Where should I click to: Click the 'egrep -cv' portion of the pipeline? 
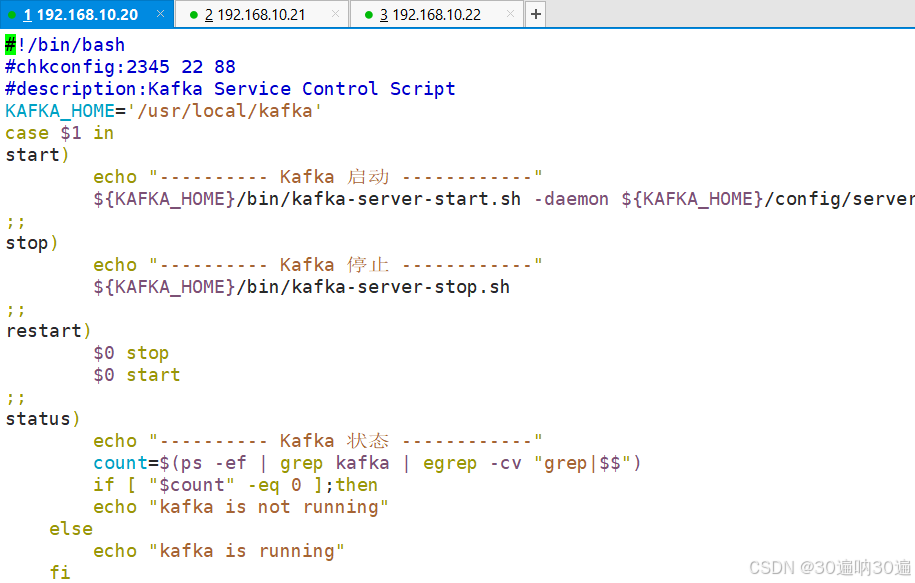[472, 463]
